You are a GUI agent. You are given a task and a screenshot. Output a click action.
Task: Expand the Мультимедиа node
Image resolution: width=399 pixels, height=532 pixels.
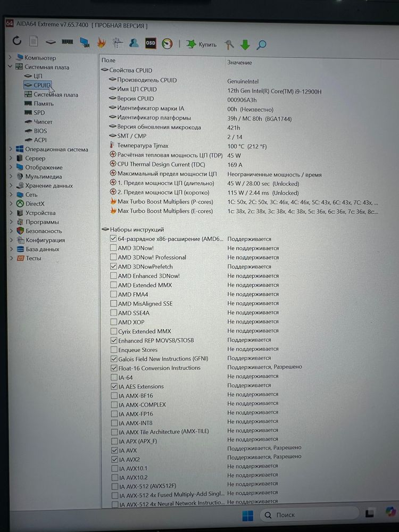[x=11, y=177]
